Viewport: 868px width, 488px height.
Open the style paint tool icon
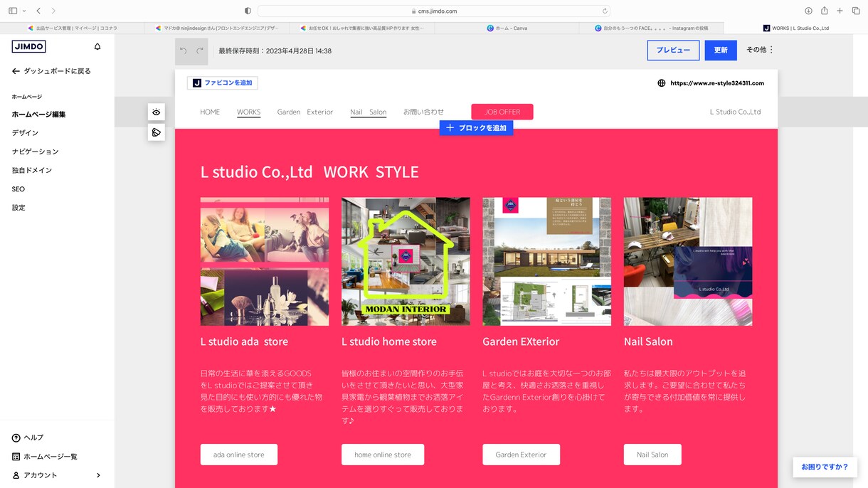tap(157, 132)
